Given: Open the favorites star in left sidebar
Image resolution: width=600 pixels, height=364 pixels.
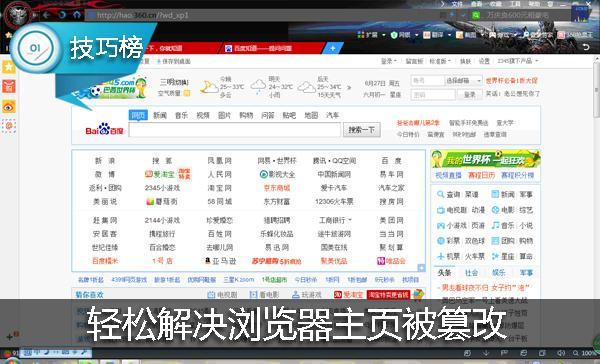Looking at the screenshot, I should [8, 67].
